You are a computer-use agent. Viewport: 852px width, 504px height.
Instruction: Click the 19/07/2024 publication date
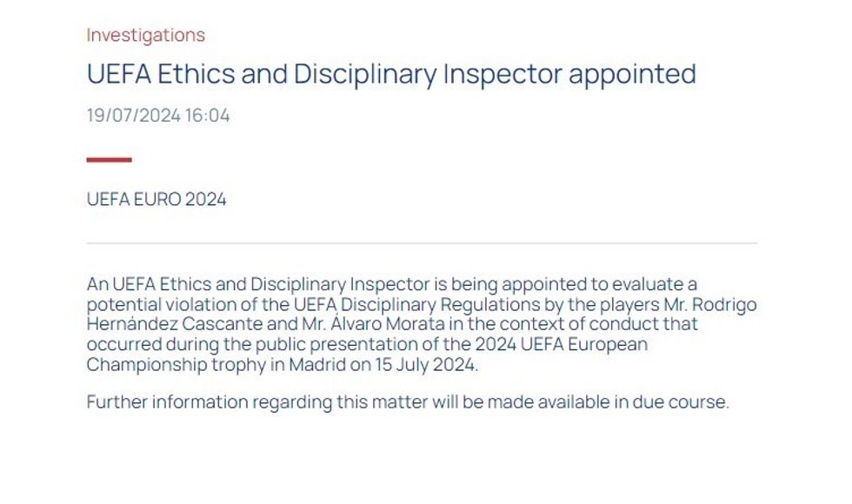pyautogui.click(x=131, y=116)
